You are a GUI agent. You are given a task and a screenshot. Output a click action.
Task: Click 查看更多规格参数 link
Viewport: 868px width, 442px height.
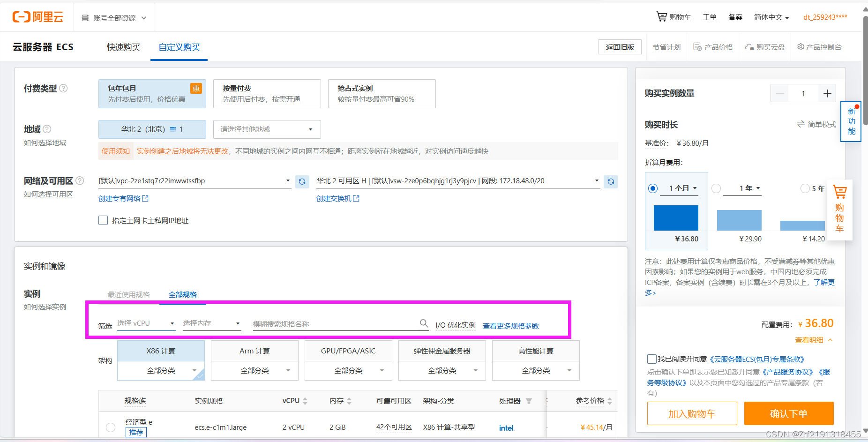(511, 326)
